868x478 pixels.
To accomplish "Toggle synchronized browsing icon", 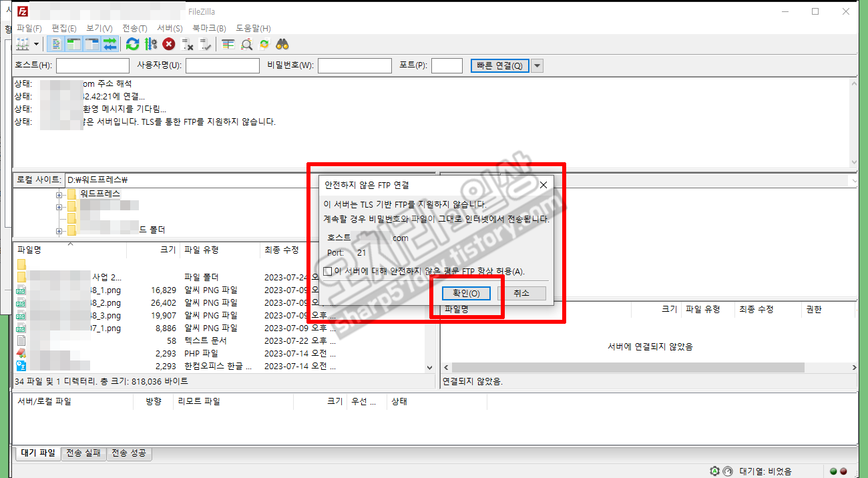I will click(x=264, y=44).
